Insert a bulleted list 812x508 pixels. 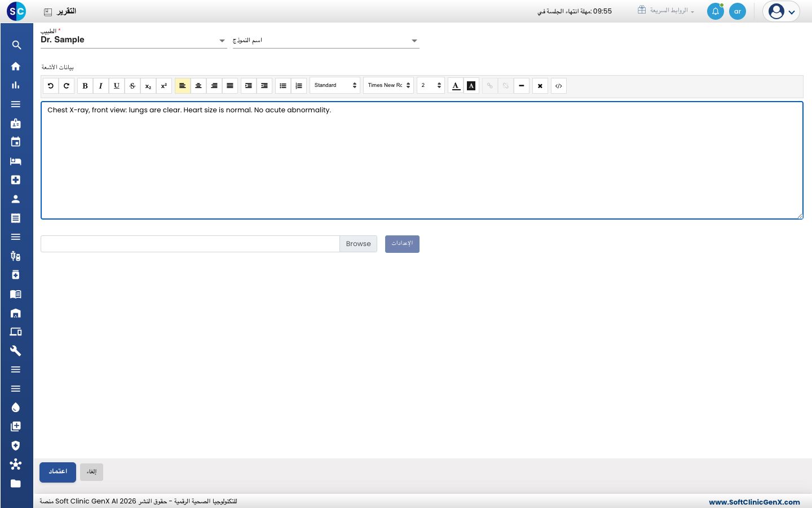(283, 86)
